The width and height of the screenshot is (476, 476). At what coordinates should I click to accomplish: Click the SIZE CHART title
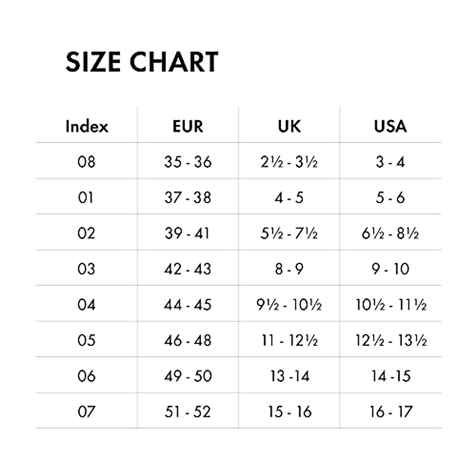pyautogui.click(x=142, y=62)
